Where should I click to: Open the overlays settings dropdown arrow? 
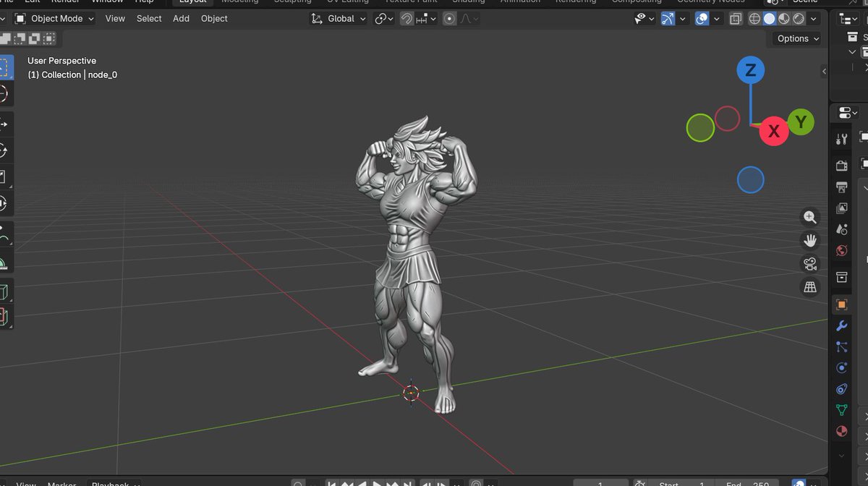tap(716, 19)
